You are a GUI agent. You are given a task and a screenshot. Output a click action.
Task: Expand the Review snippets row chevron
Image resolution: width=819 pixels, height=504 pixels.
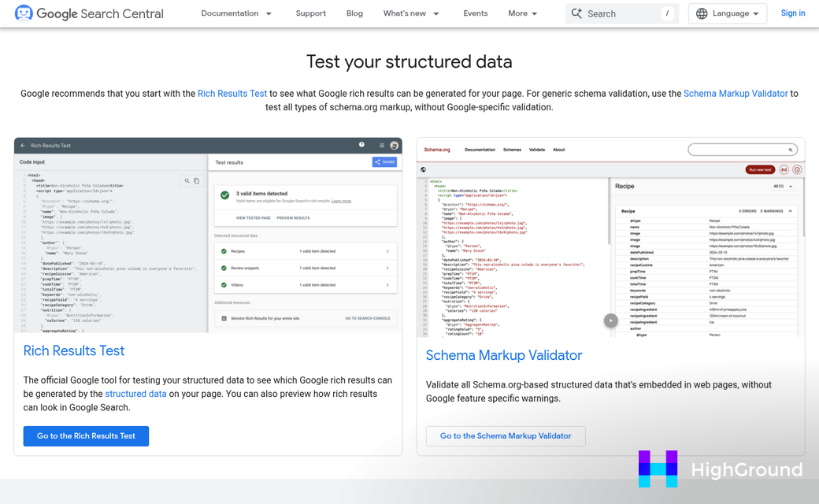click(387, 268)
